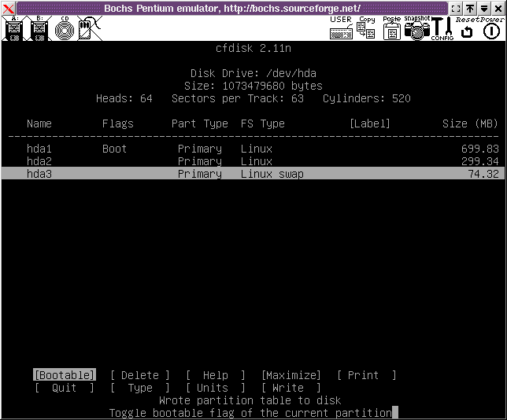
Task: Take a snapshot with camera icon
Action: [416, 29]
